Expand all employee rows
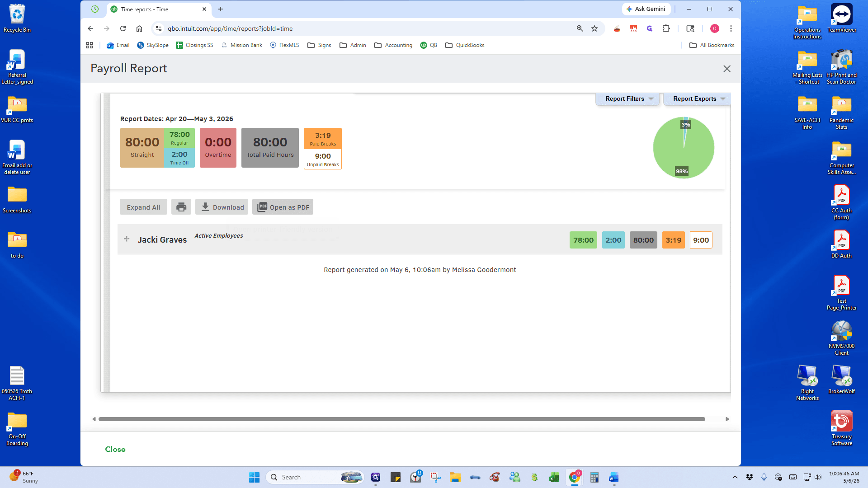Image resolution: width=868 pixels, height=488 pixels. click(143, 207)
